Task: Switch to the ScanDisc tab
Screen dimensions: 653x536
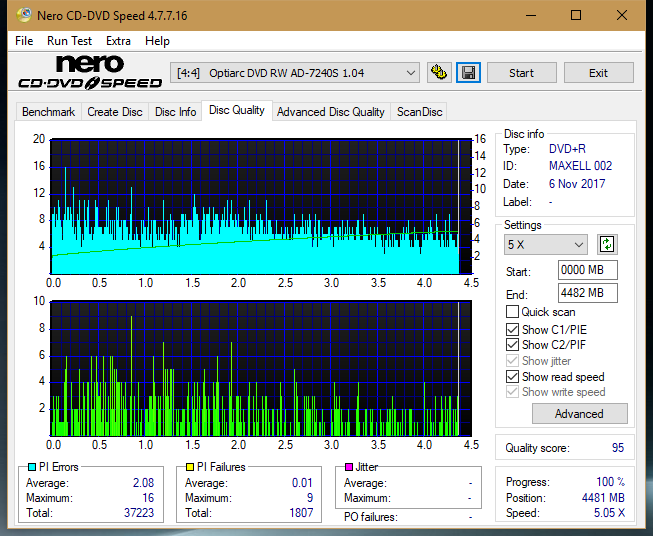Action: pyautogui.click(x=419, y=112)
